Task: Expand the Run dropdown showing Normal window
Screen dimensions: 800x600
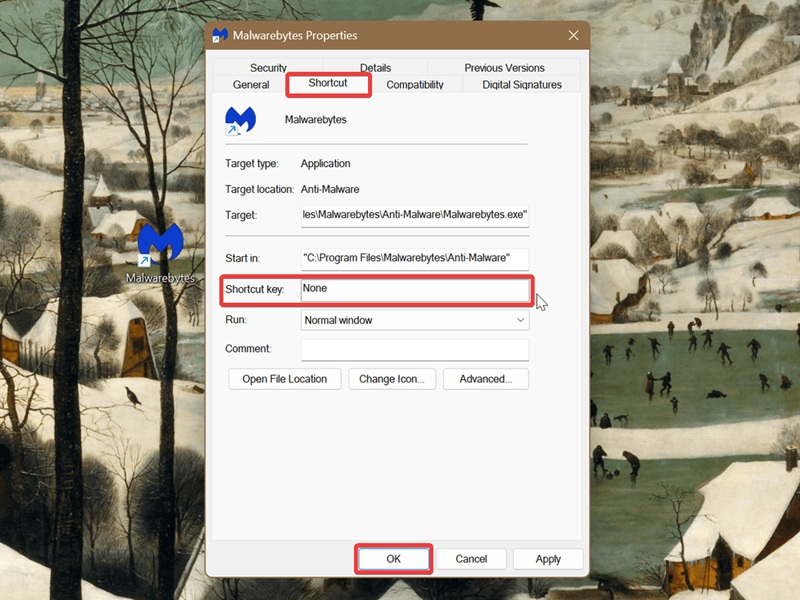Action: coord(415,320)
